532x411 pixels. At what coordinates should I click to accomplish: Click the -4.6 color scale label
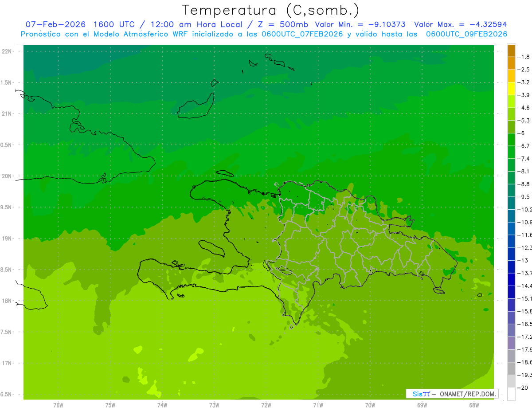pyautogui.click(x=524, y=108)
